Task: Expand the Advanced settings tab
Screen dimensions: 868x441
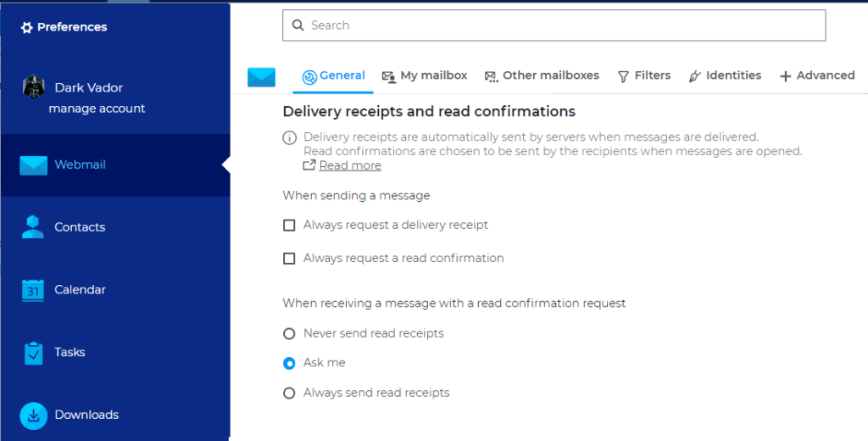Action: (x=817, y=75)
